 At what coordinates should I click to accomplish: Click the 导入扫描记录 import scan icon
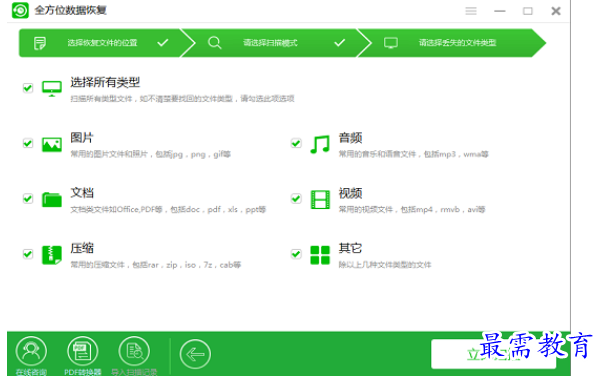(134, 351)
